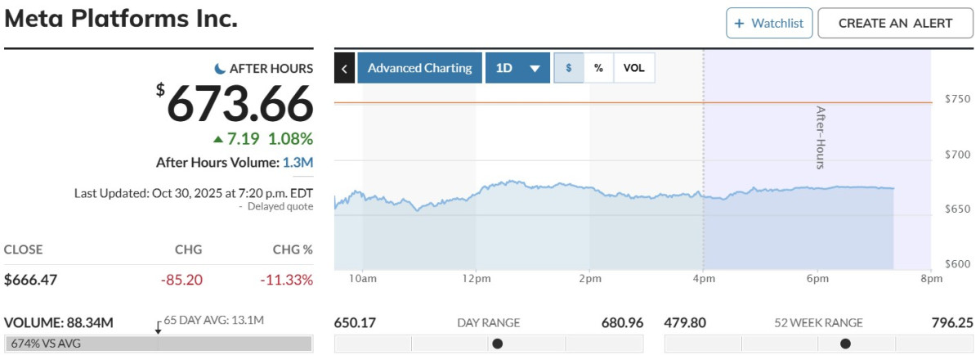Enable the VOL volume overlay
Viewport: 980px width, 364px height.
(x=633, y=68)
